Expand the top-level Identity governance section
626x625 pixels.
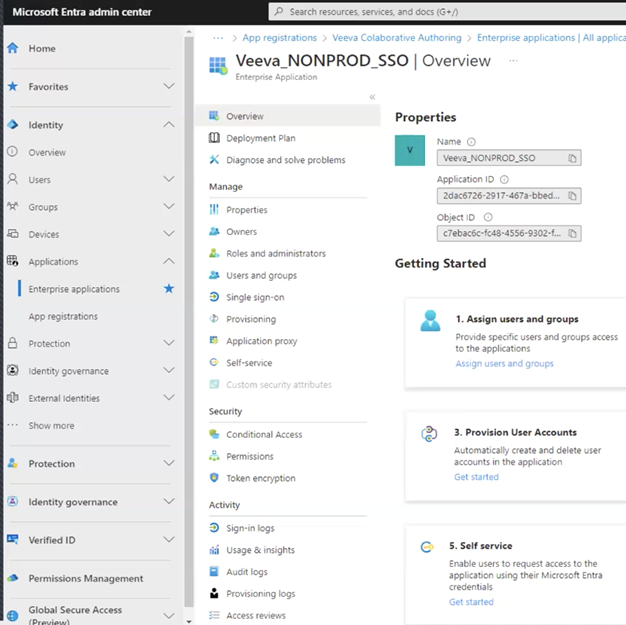click(169, 502)
